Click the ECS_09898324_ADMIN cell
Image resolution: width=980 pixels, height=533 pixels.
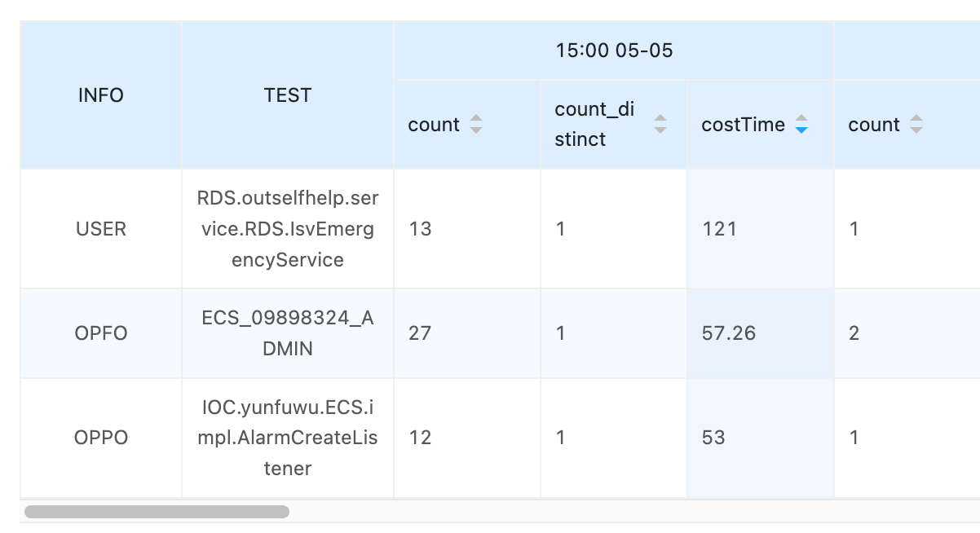coord(288,333)
